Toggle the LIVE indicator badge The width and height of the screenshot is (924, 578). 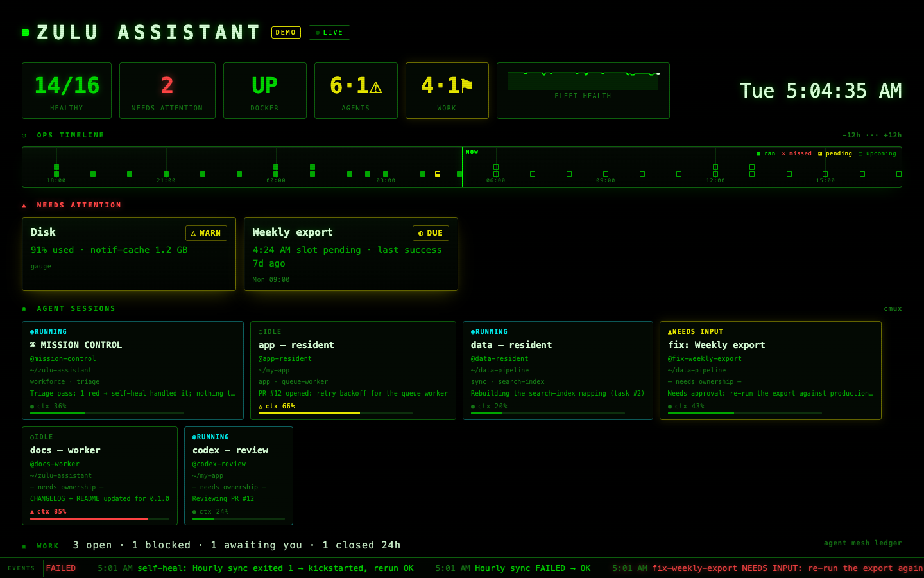click(329, 32)
